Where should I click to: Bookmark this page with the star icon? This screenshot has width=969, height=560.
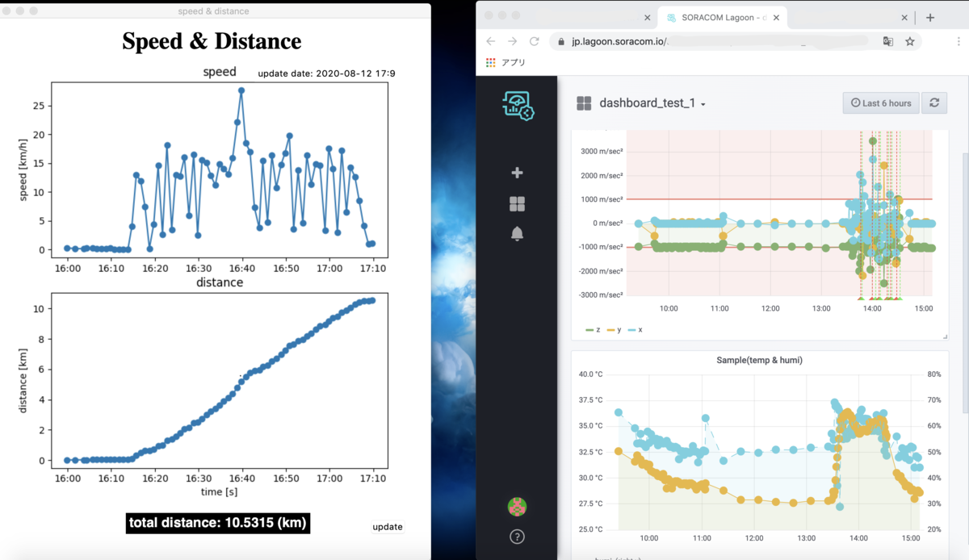[910, 41]
